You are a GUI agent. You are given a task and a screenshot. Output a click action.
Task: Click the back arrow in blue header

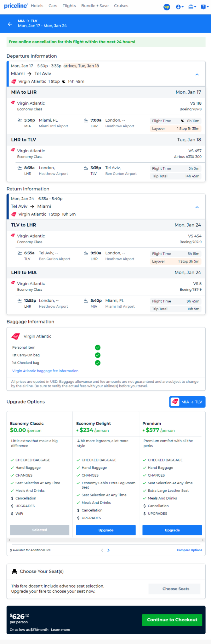pyautogui.click(x=10, y=24)
